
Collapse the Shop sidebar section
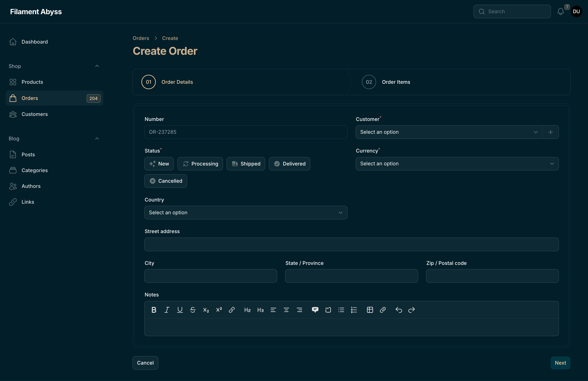click(x=97, y=66)
